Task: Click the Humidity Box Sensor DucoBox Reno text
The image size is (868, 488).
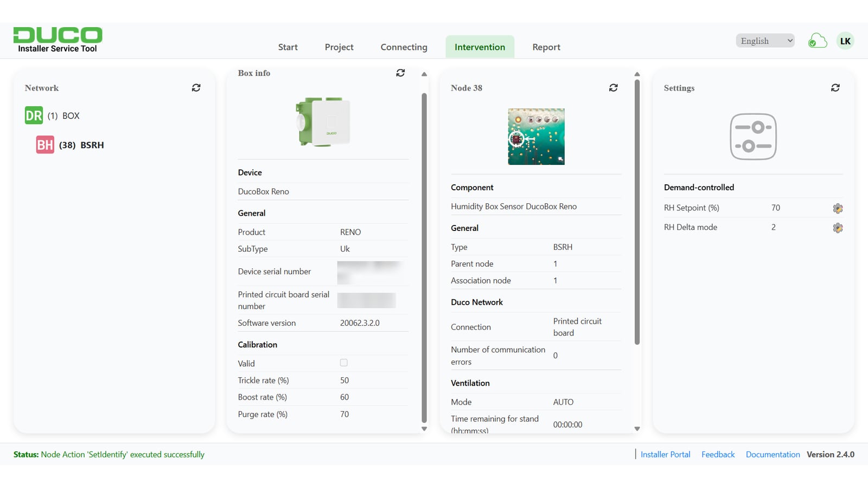Action: click(x=514, y=206)
